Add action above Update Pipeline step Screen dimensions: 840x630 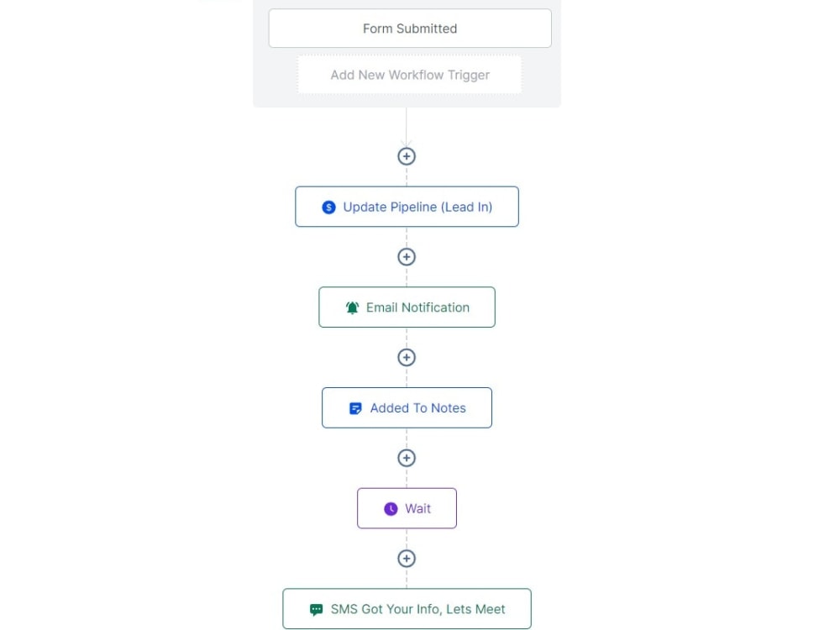(x=407, y=156)
